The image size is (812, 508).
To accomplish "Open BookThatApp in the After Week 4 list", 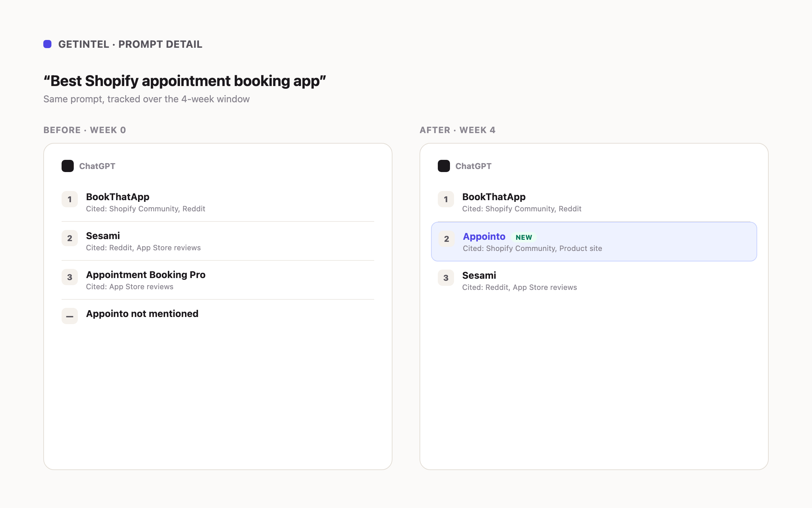I will (x=494, y=197).
